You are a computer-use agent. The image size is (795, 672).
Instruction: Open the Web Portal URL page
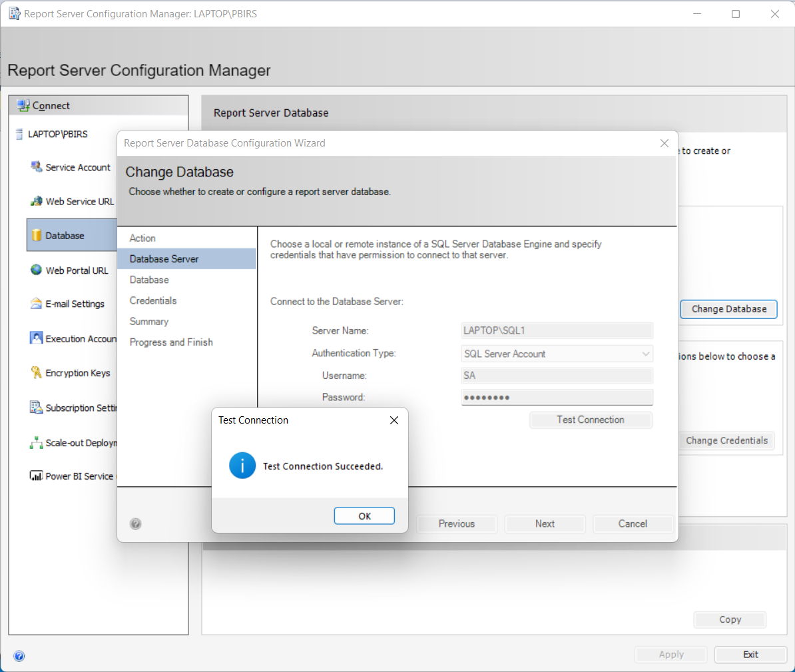75,270
